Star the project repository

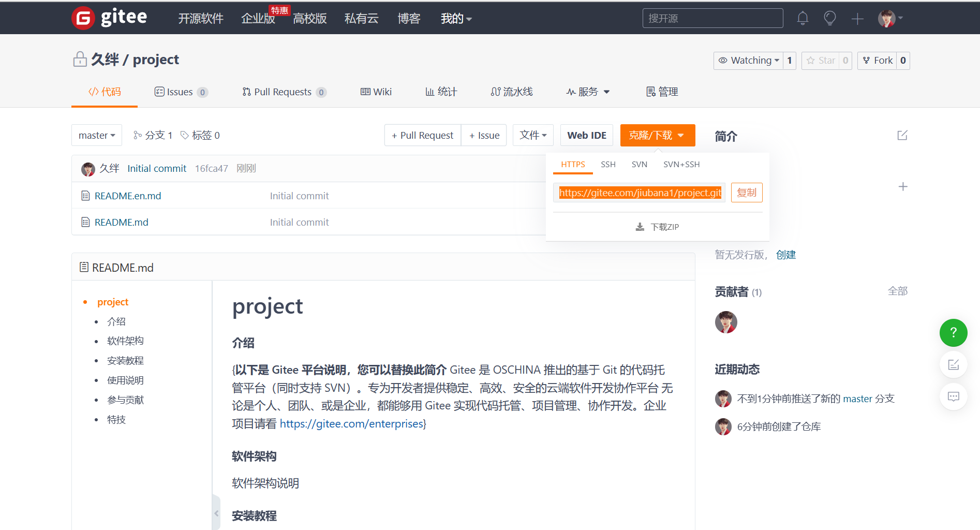(x=821, y=61)
